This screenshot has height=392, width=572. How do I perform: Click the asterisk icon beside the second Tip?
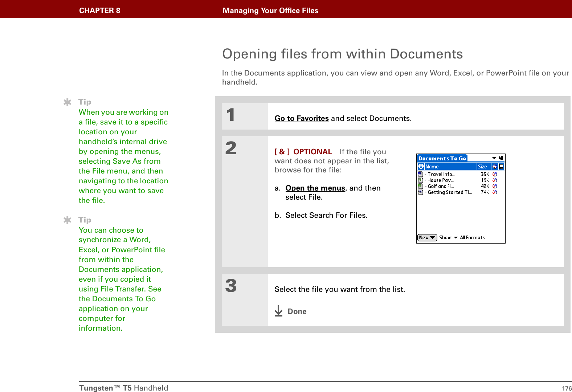click(x=68, y=220)
